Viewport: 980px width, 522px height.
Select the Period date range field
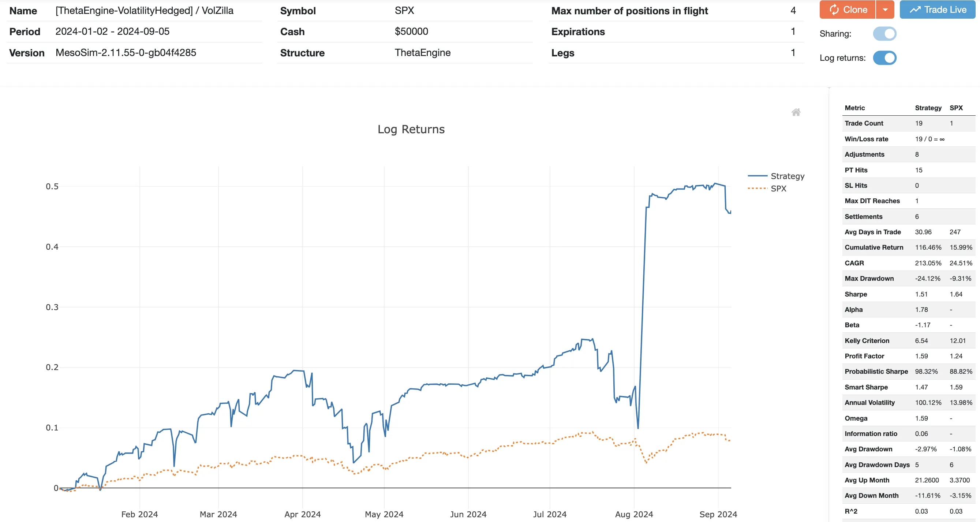tap(113, 31)
